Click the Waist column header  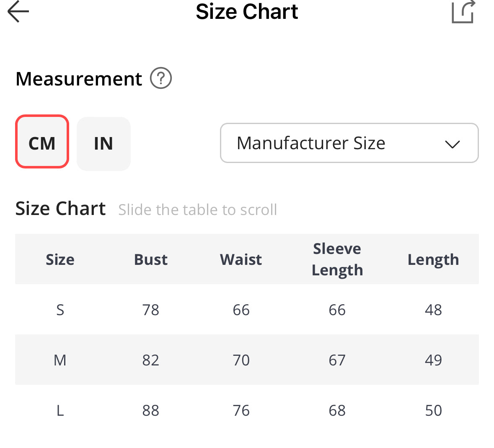coord(241,259)
